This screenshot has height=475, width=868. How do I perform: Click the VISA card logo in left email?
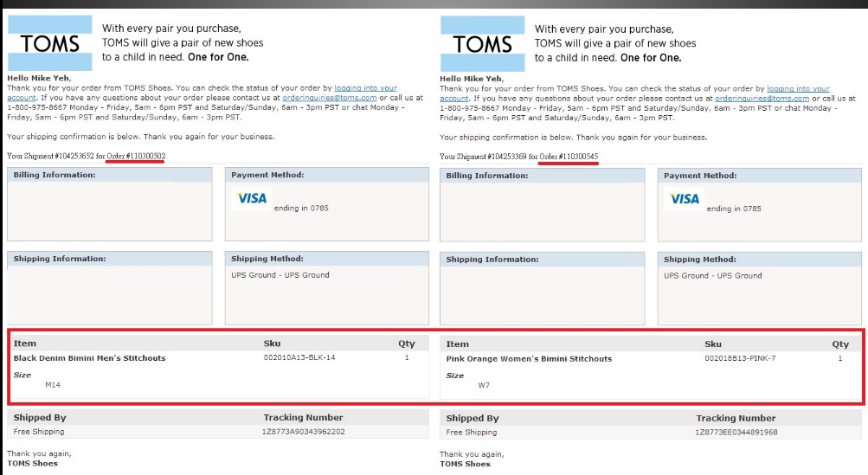pos(252,198)
